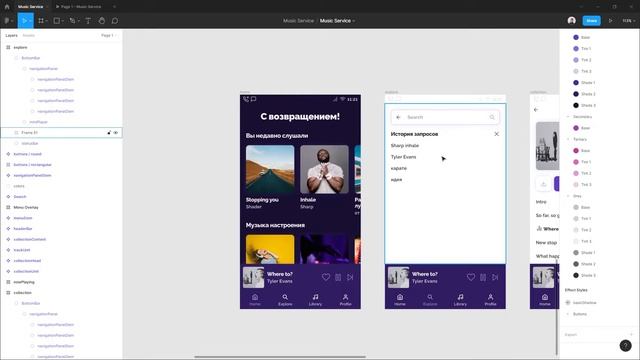Toggle visibility eye on Frame 31 layer

(116, 133)
